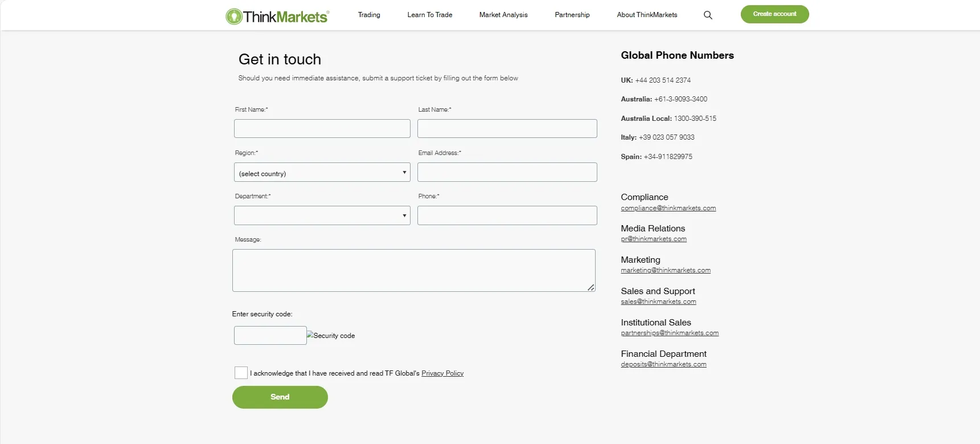Click the Message box corner grip
Viewport: 980px width, 444px height.
tap(591, 287)
